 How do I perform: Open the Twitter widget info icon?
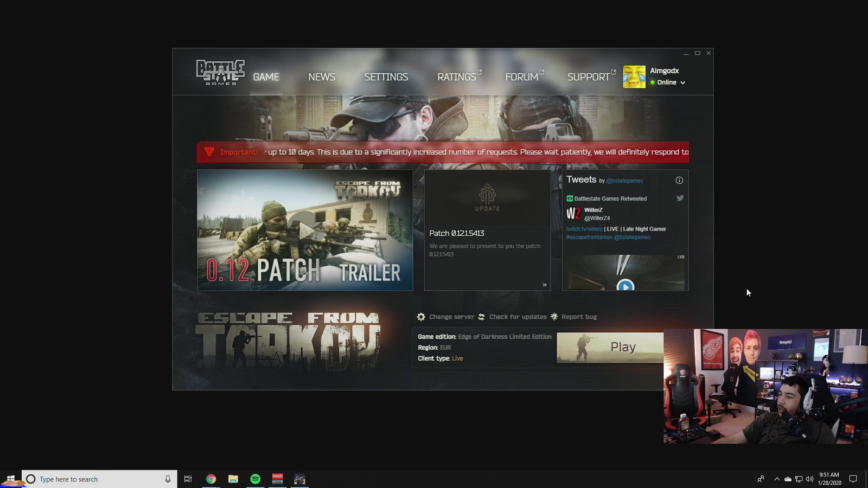click(679, 181)
